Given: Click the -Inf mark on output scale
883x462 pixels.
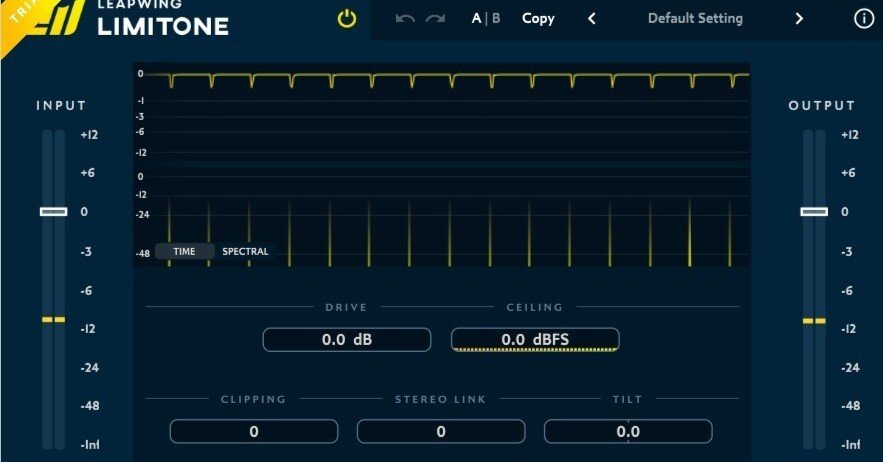Looking at the screenshot, I should pos(851,445).
